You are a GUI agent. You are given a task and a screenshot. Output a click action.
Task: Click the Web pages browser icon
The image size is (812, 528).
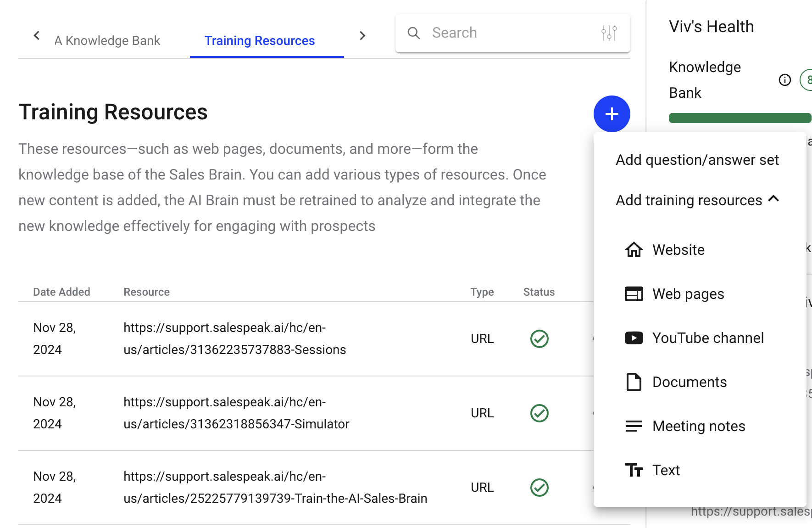click(x=634, y=294)
